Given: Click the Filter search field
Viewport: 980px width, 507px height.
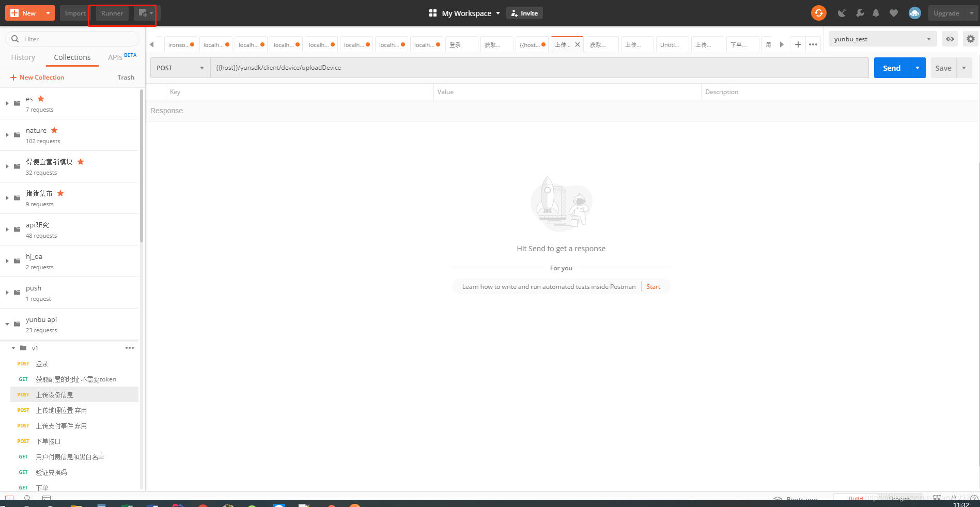Looking at the screenshot, I should pyautogui.click(x=72, y=39).
